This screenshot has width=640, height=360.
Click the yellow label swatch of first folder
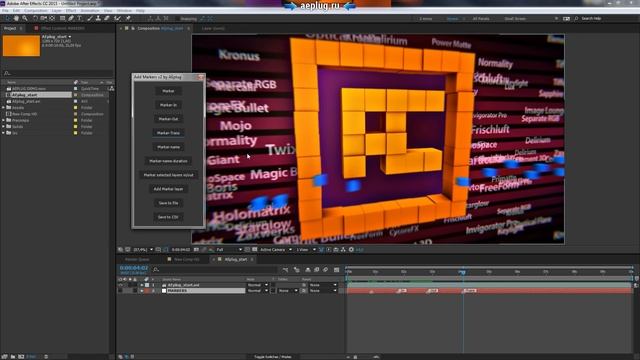point(76,108)
